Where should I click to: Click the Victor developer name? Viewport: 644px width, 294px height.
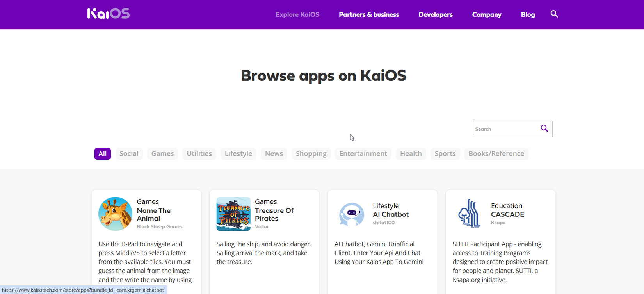coord(262,226)
